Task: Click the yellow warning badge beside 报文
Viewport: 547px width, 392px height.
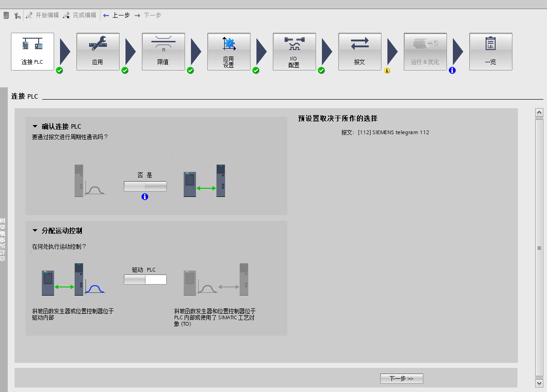Action: pyautogui.click(x=387, y=71)
